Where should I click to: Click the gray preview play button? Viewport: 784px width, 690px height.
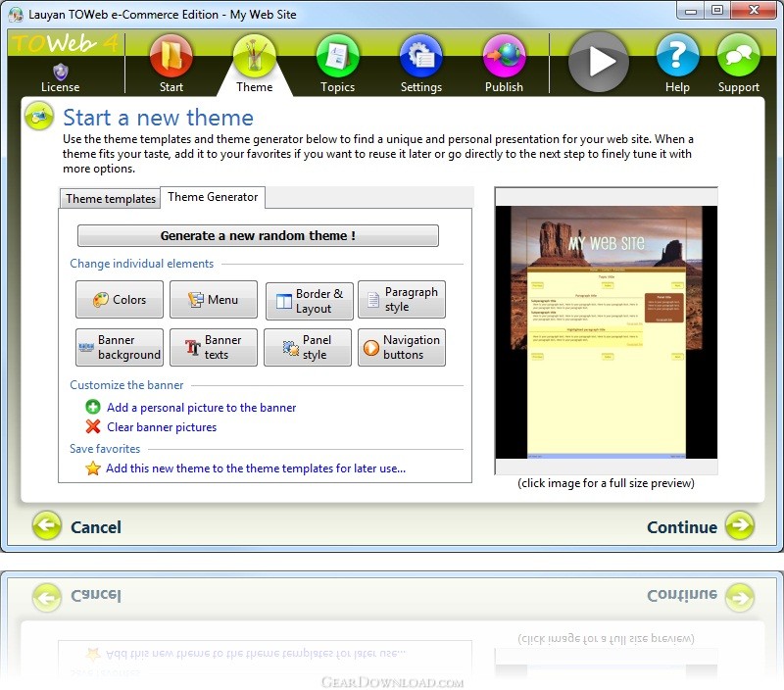click(x=599, y=62)
